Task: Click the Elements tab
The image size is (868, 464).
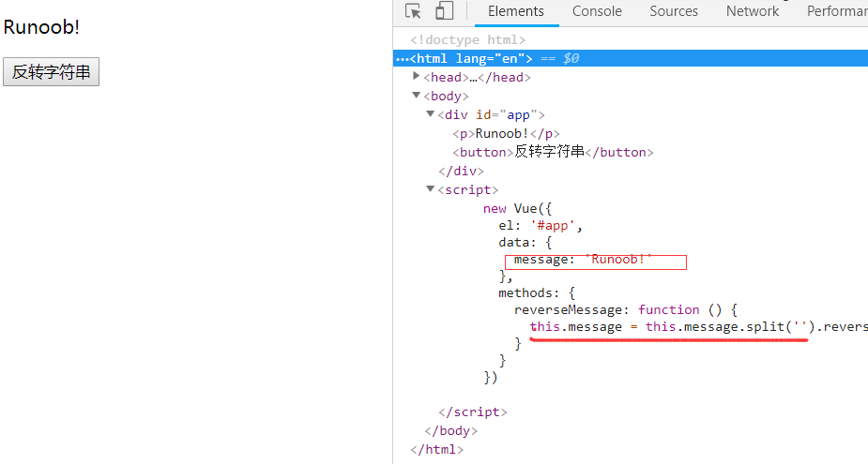Action: tap(515, 11)
